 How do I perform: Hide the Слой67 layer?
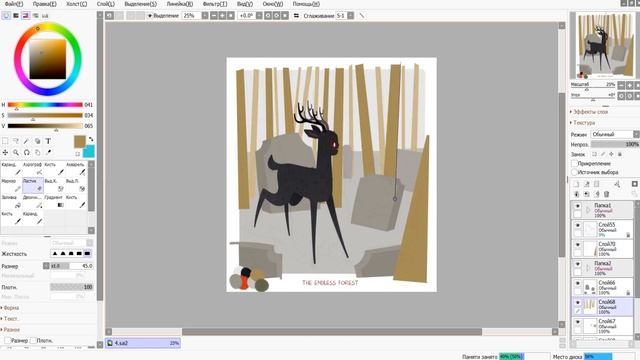click(x=577, y=322)
